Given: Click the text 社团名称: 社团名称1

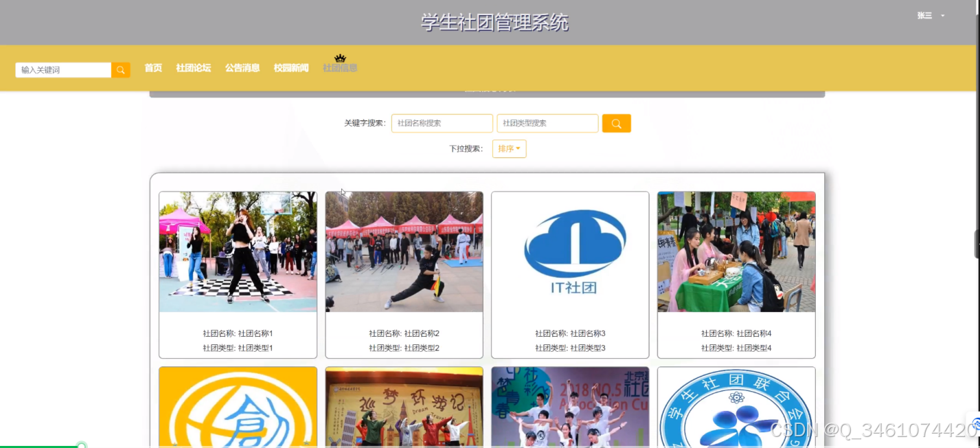Looking at the screenshot, I should pos(238,333).
